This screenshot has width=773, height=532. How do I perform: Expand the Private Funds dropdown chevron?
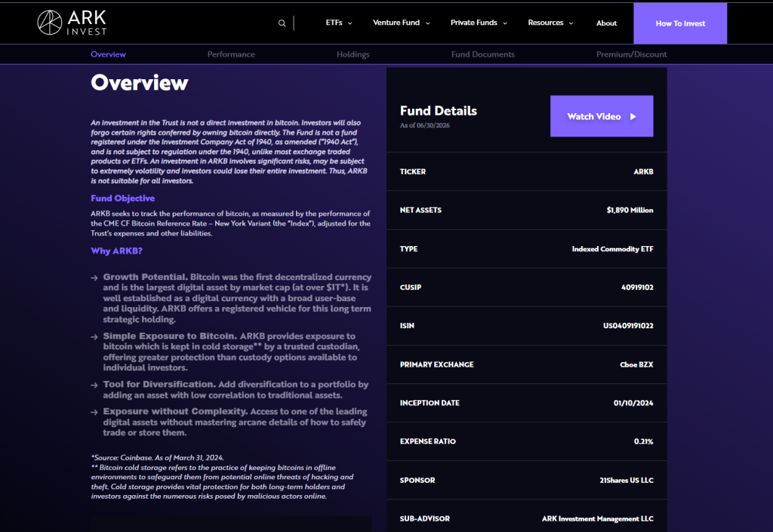tap(505, 23)
